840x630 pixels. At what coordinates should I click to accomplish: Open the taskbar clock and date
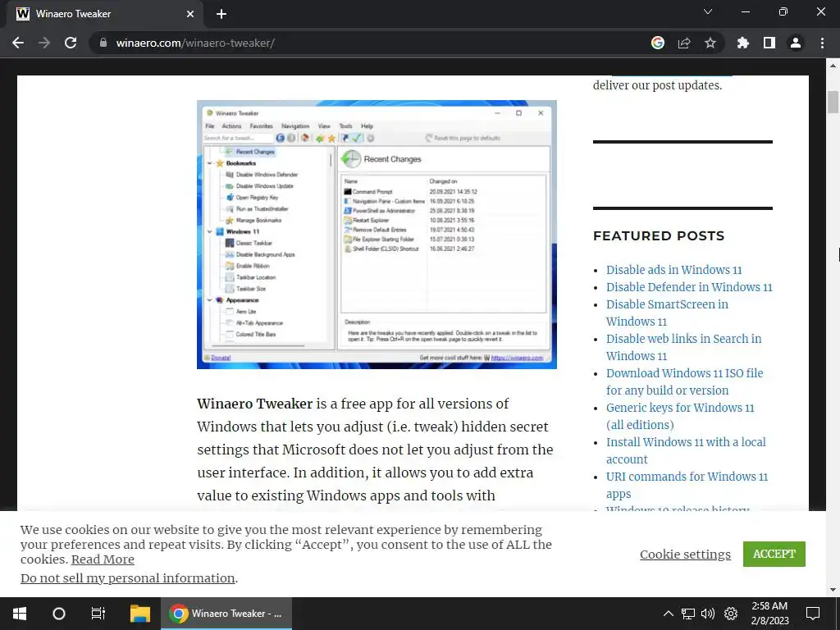769,614
